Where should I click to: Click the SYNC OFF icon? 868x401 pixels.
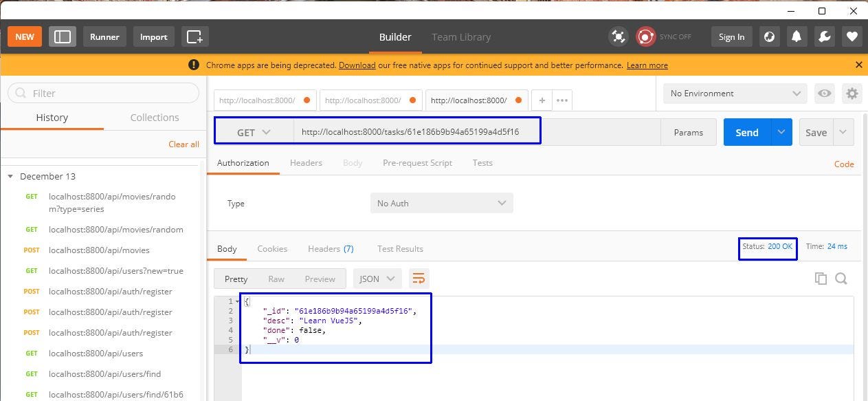645,36
